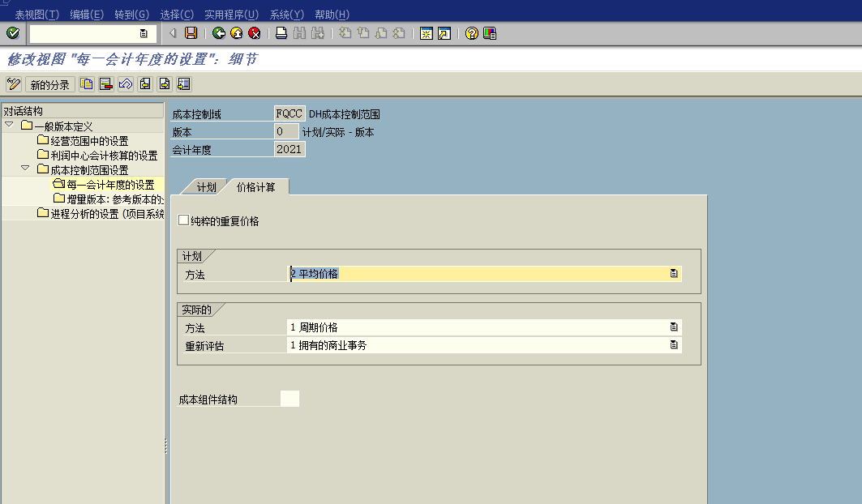Collapse the 成本控制范围设置 tree node
This screenshot has width=862, height=504.
click(x=25, y=169)
